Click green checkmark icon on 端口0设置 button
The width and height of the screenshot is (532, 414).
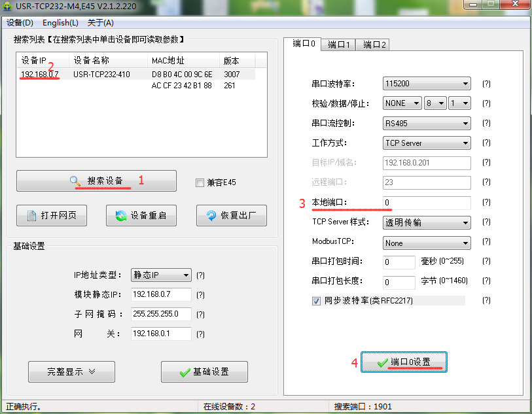[x=382, y=362]
